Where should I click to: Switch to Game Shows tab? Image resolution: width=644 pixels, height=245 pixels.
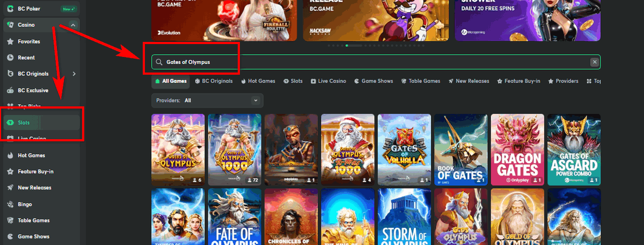pos(374,81)
